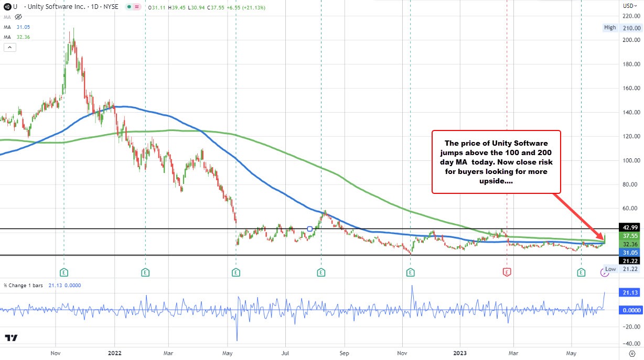Click the Sep label on time axis
The width and height of the screenshot is (644, 360).
tap(344, 353)
